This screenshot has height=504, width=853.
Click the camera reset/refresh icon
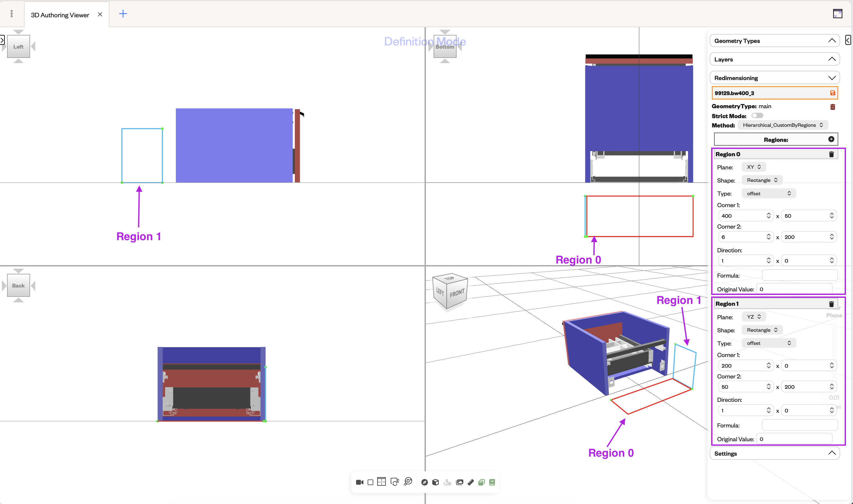pos(394,482)
